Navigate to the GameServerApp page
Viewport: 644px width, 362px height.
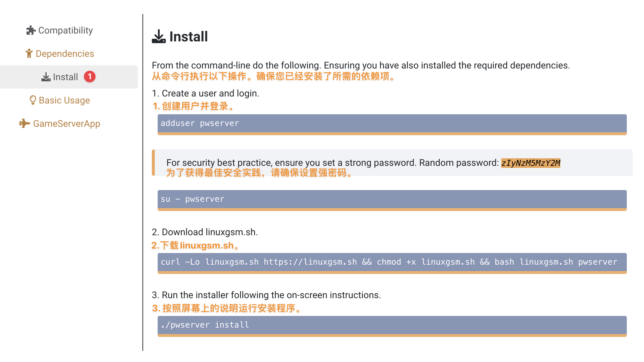point(67,123)
